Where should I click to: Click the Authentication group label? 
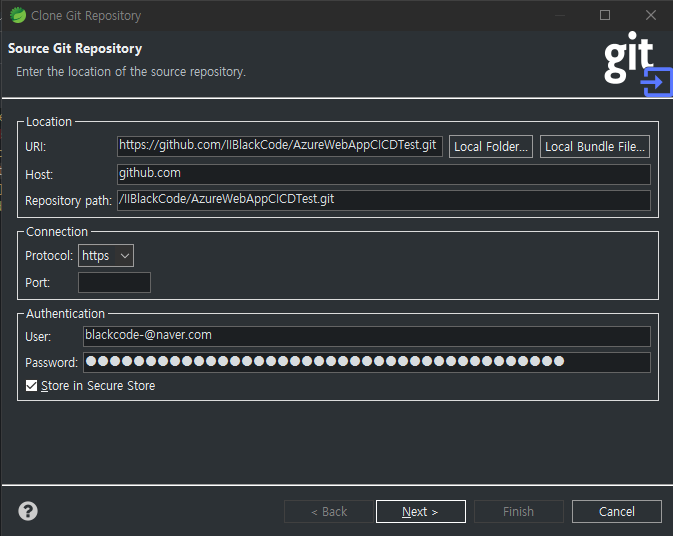coord(65,314)
